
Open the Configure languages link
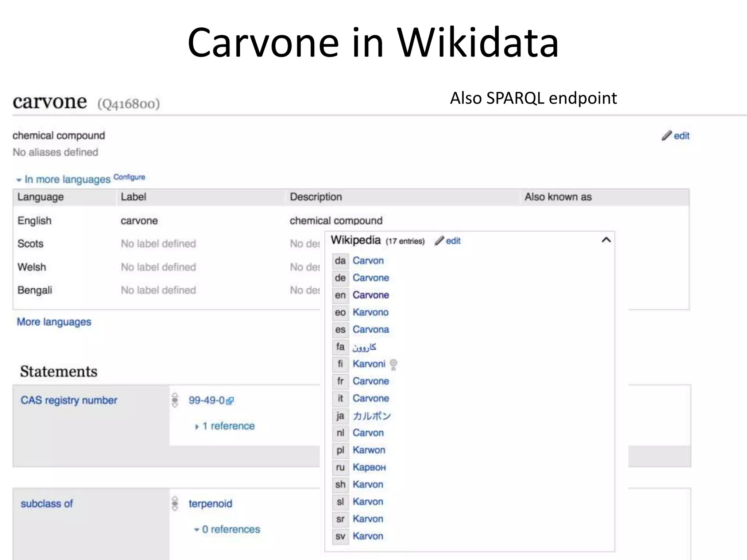pyautogui.click(x=129, y=177)
